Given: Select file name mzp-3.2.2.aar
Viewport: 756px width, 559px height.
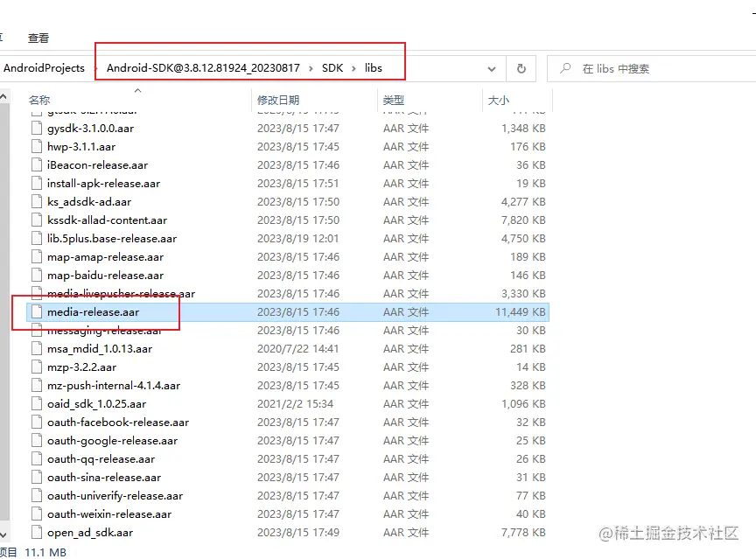Looking at the screenshot, I should tap(81, 367).
